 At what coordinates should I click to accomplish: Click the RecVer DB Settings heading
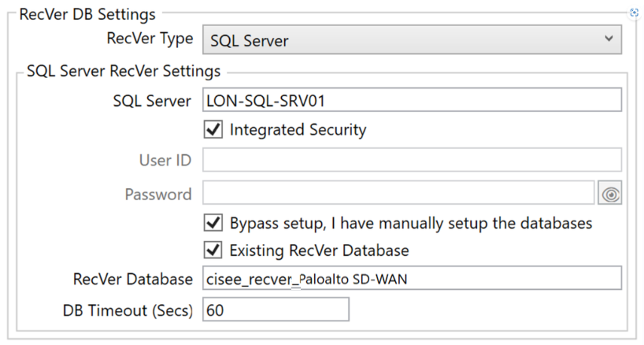click(87, 14)
